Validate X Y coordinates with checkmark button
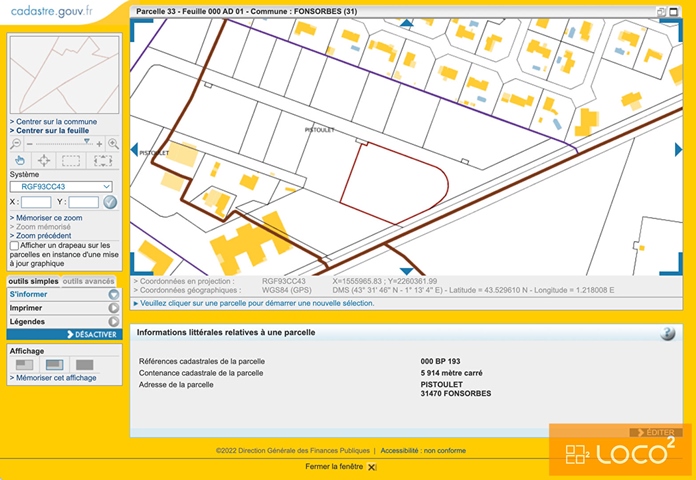Screen dimensions: 696x480 pos(110,202)
